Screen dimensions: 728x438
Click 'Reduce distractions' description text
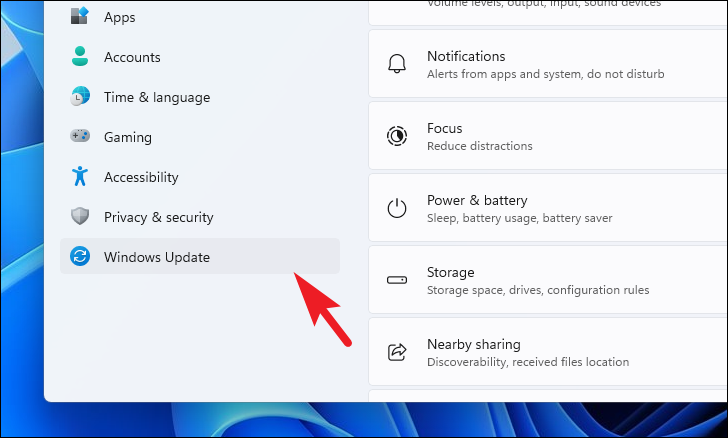[480, 146]
